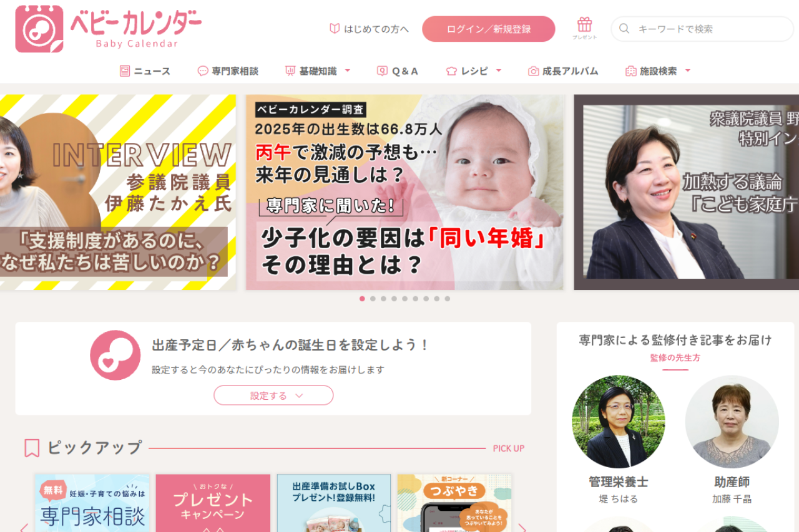Viewport: 799px width, 532px height.
Task: Click the magnifier search icon
Action: pos(624,29)
